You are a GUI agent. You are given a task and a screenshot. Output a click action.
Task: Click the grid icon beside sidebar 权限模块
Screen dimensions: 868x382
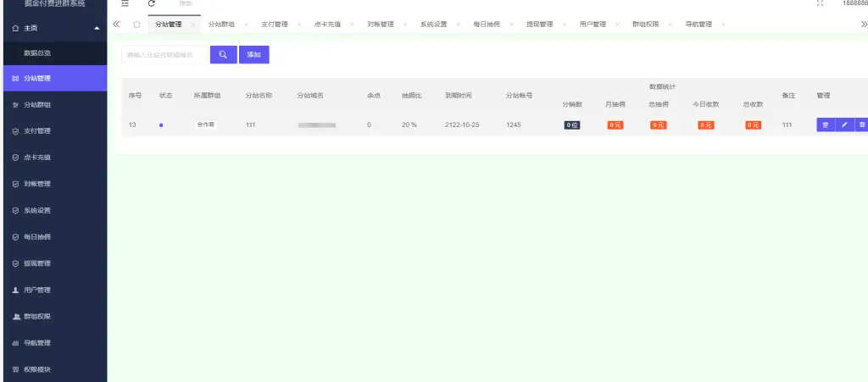point(15,369)
